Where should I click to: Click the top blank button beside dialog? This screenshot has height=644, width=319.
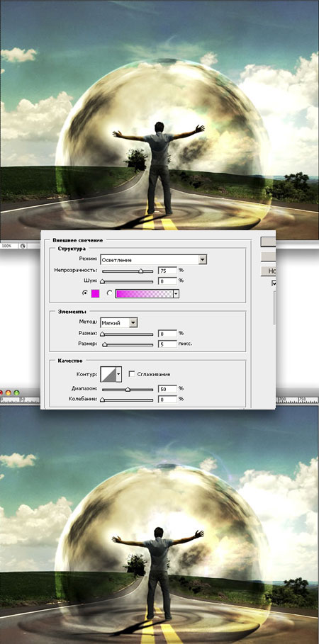[268, 242]
